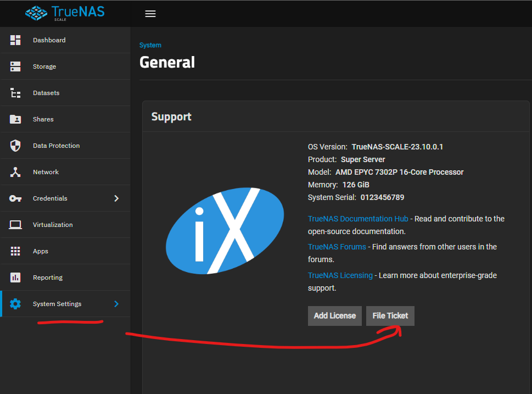Select the System Settings label
532x394 pixels.
tap(57, 304)
